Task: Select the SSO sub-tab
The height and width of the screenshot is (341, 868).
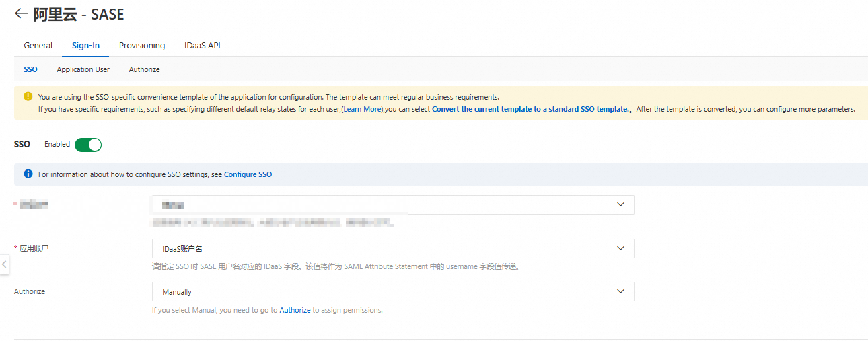Action: tap(30, 69)
